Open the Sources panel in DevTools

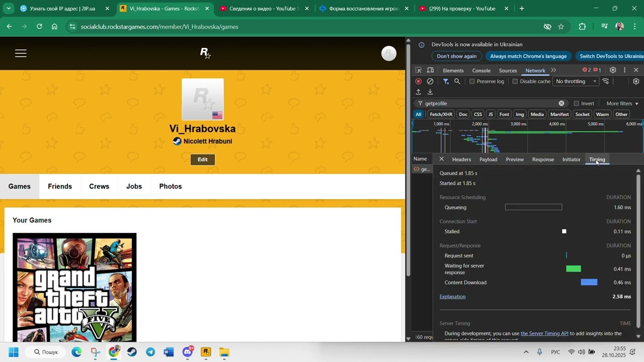point(508,70)
